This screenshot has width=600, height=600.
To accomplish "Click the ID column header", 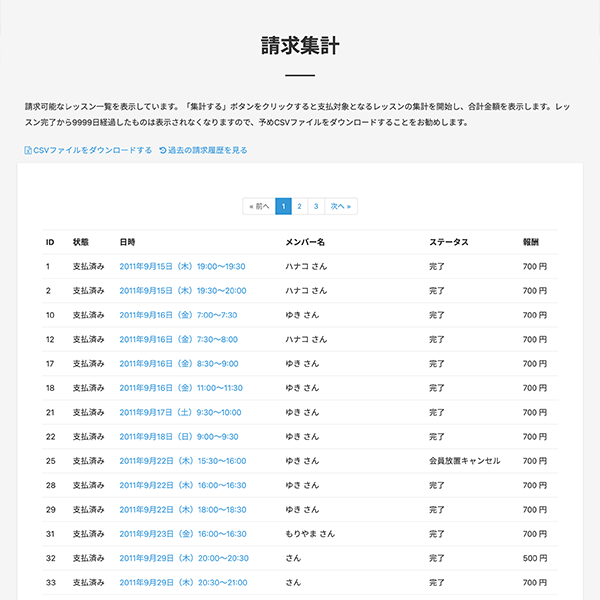I will tap(50, 242).
